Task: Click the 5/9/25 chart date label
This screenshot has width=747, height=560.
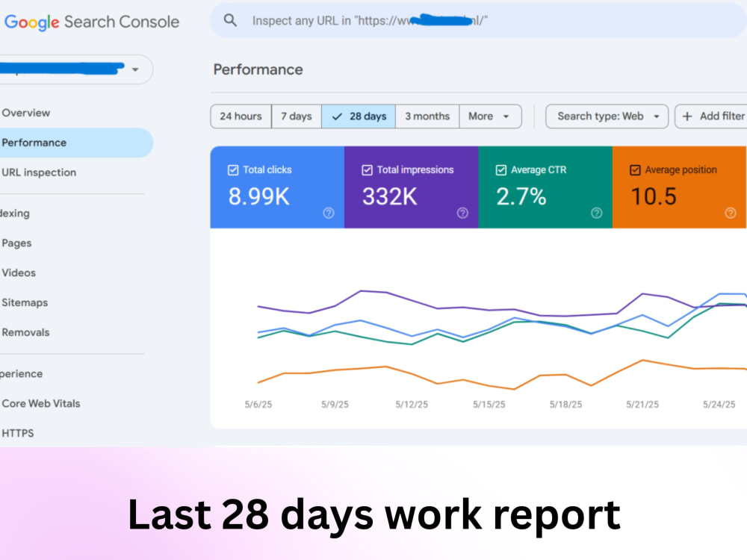Action: pos(335,404)
